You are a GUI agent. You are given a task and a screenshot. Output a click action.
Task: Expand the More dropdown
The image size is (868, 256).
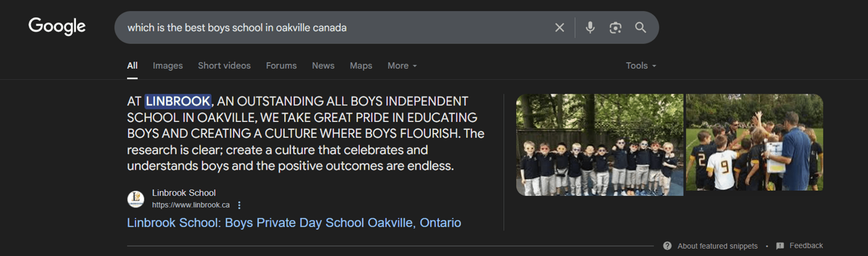402,66
